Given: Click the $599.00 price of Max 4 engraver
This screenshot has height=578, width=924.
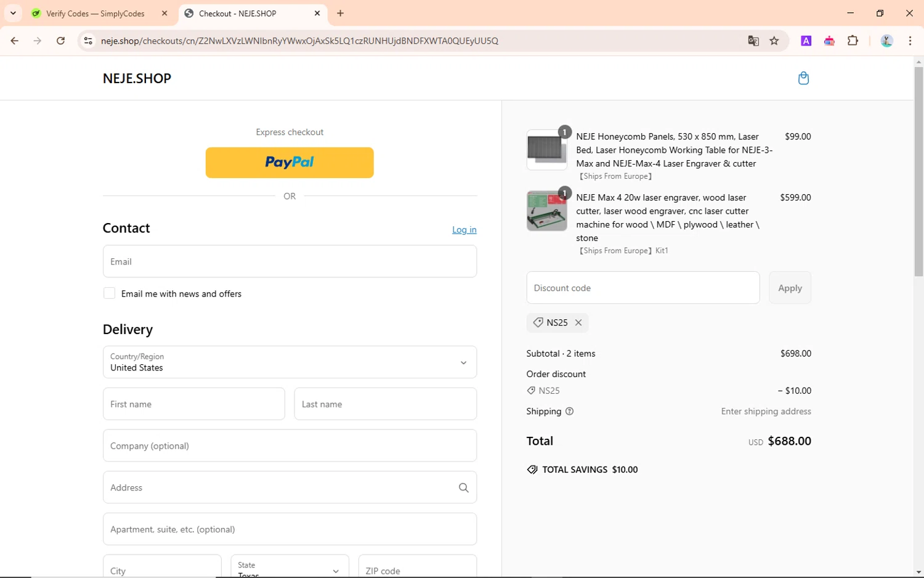Looking at the screenshot, I should click(x=795, y=198).
